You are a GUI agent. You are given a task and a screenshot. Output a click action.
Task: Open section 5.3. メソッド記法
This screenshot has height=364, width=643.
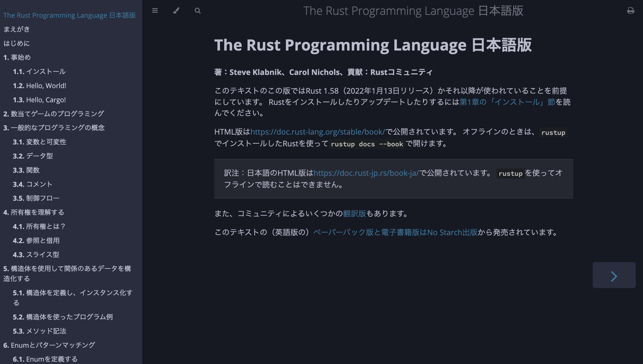click(x=39, y=331)
